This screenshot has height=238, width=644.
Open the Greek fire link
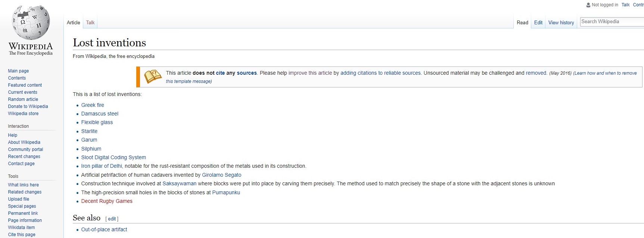click(93, 105)
